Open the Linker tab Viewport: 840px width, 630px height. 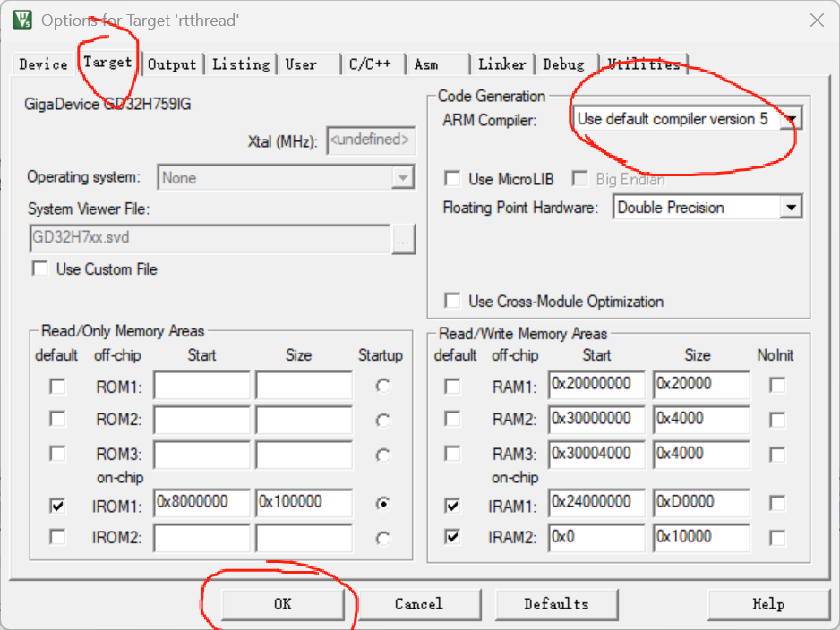501,64
